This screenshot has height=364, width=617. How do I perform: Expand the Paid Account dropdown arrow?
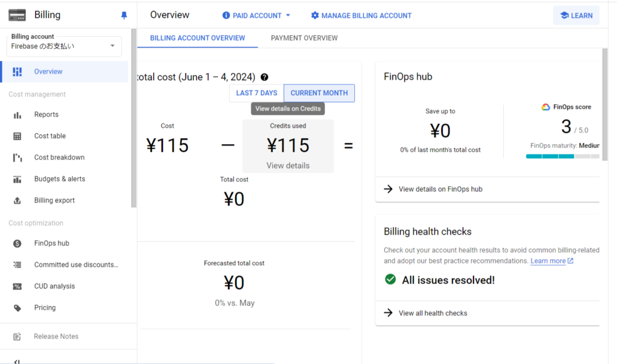pyautogui.click(x=288, y=15)
